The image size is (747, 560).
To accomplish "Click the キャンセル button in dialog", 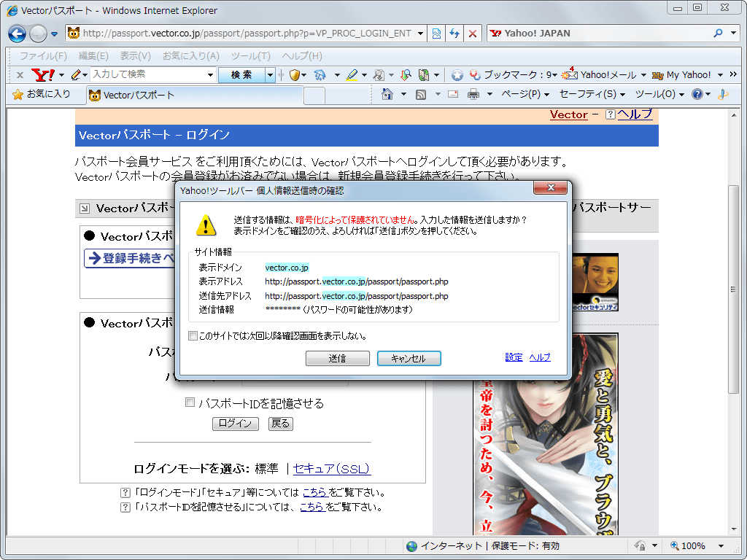I will coord(409,358).
